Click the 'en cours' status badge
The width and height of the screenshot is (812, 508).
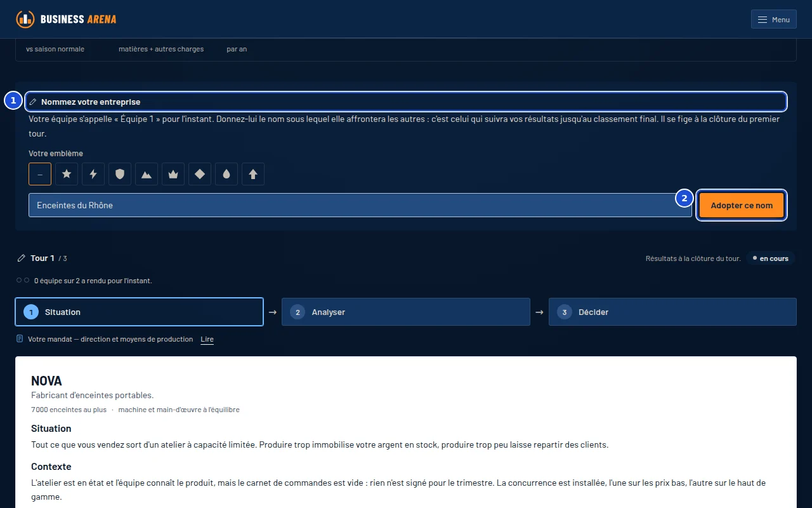(x=770, y=258)
